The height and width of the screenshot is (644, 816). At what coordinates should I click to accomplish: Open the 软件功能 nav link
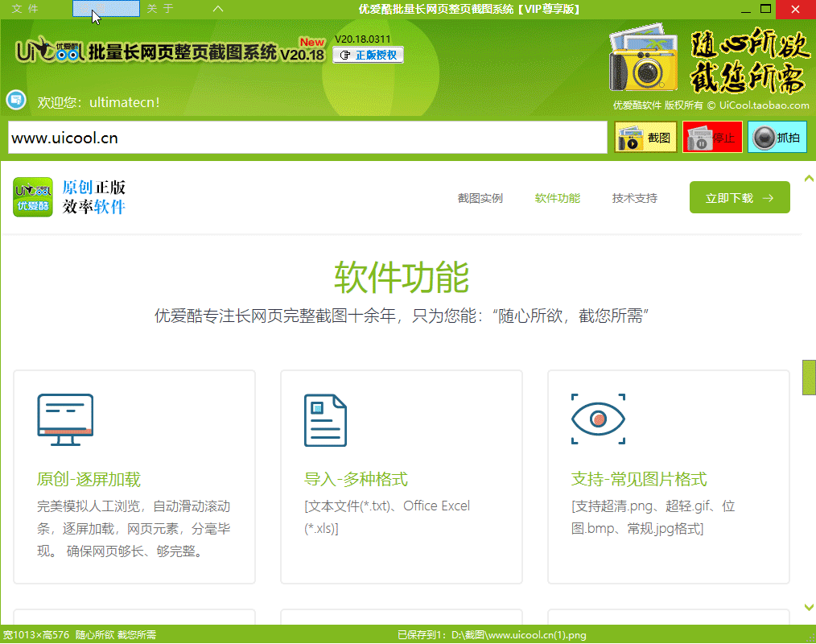[x=558, y=198]
